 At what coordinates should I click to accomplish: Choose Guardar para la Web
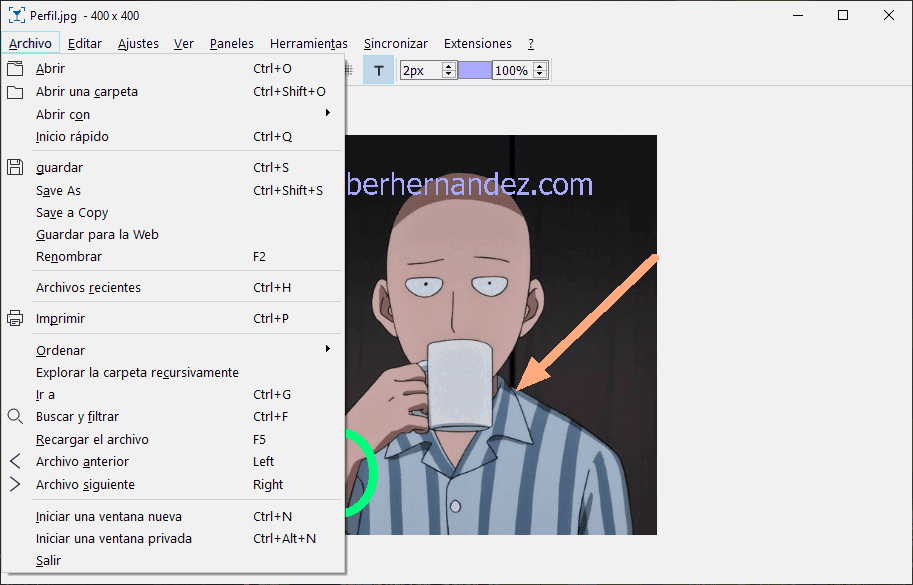tap(173, 235)
